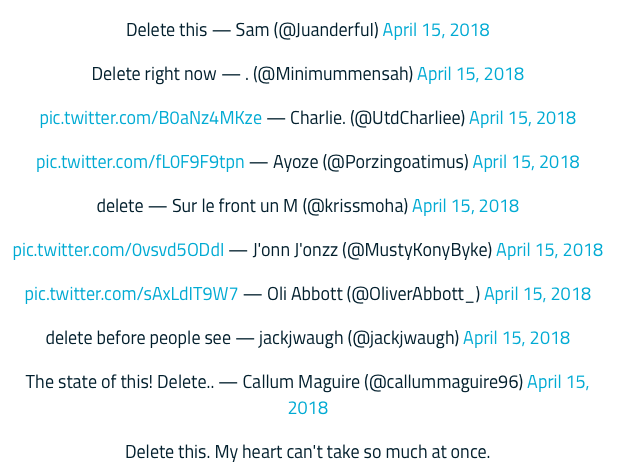
Task: Click the 'Delete right now' tweet text
Action: (154, 74)
